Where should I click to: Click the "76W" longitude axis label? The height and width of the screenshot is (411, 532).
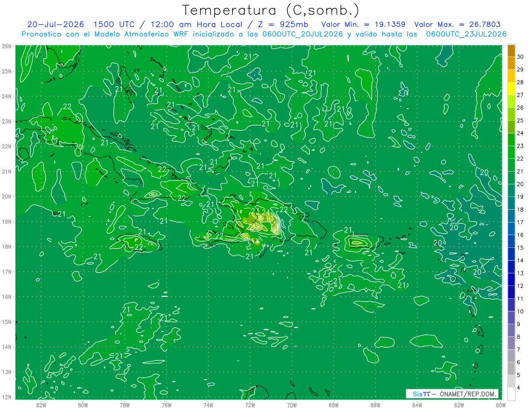point(167,405)
